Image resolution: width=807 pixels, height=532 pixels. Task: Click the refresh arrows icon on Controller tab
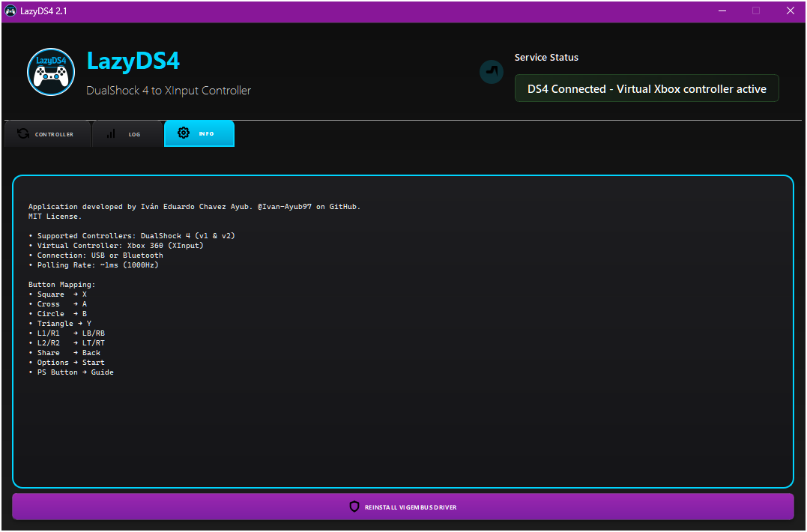[23, 134]
